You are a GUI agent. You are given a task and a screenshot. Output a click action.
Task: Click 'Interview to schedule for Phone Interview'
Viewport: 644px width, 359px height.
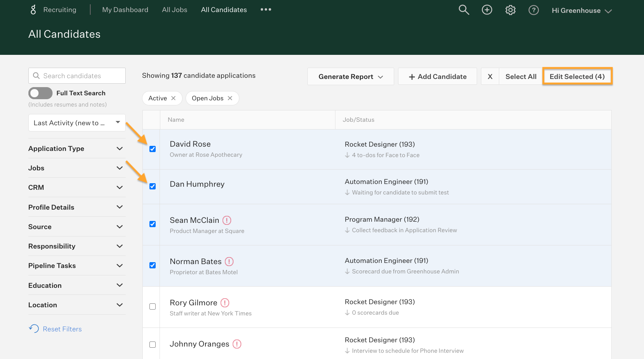408,351
